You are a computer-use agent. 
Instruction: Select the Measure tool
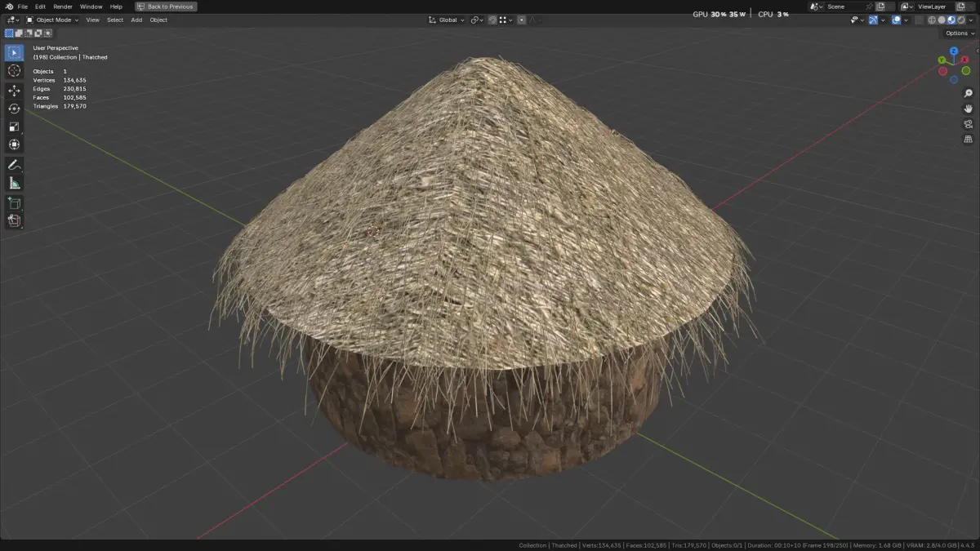pyautogui.click(x=14, y=183)
